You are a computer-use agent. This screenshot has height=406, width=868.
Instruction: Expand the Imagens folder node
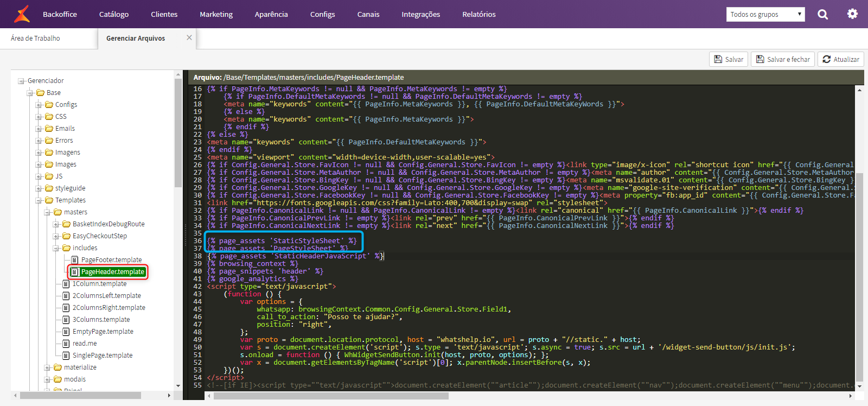tap(39, 153)
